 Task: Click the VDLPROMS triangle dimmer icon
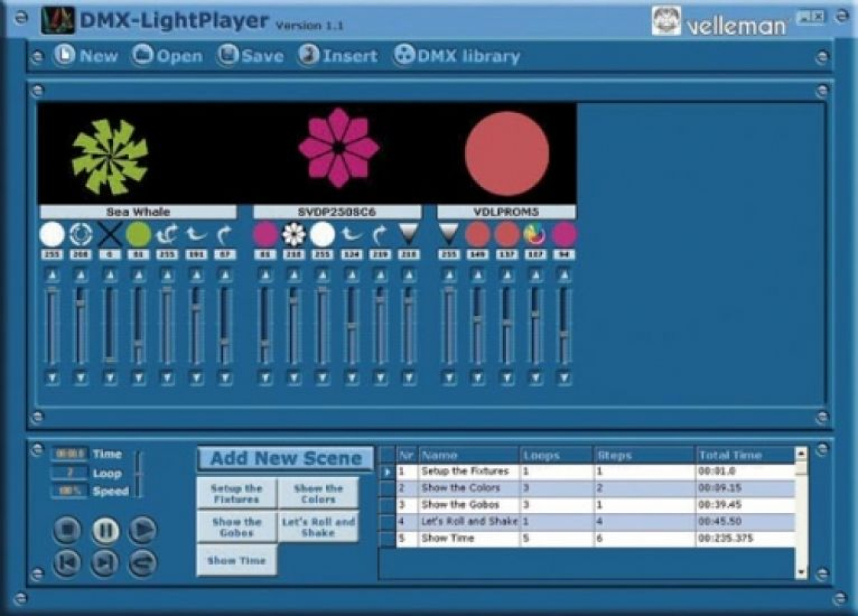(x=448, y=234)
